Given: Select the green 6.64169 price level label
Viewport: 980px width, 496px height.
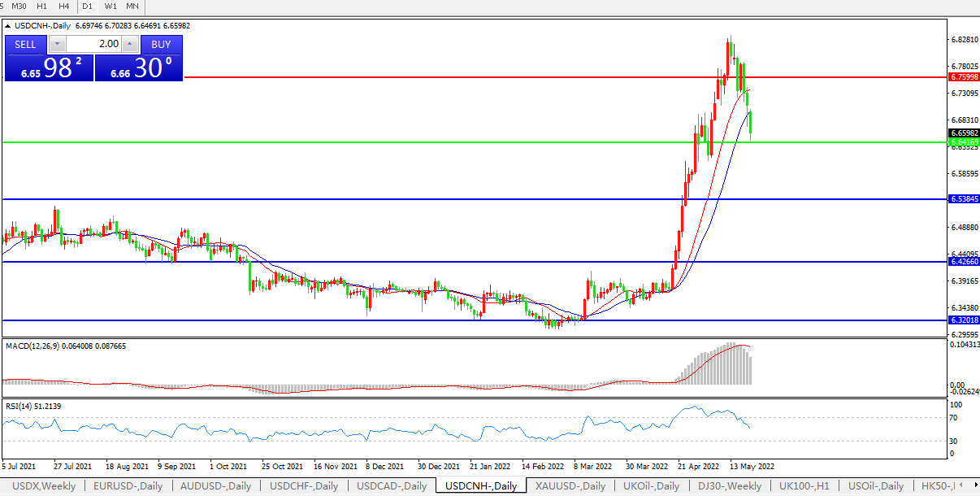Looking at the screenshot, I should point(964,142).
